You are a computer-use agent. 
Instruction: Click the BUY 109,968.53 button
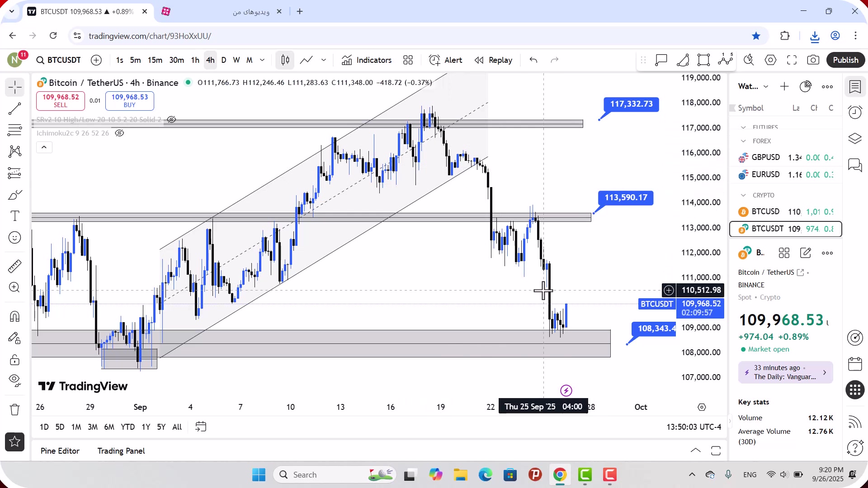[x=130, y=101]
